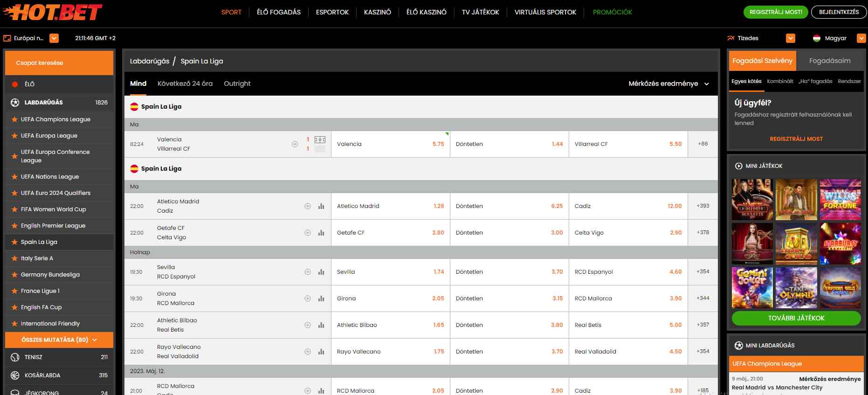
Task: Click the Mini Játékok play icon
Action: point(739,166)
